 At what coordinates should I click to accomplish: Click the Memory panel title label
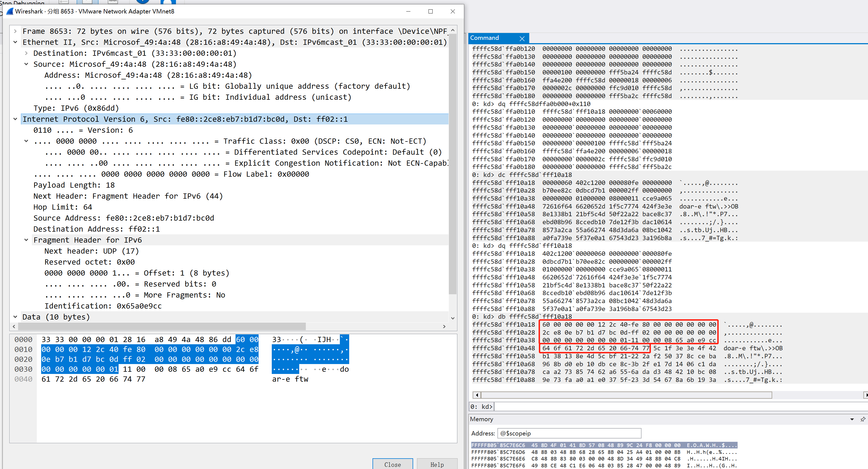pos(481,420)
